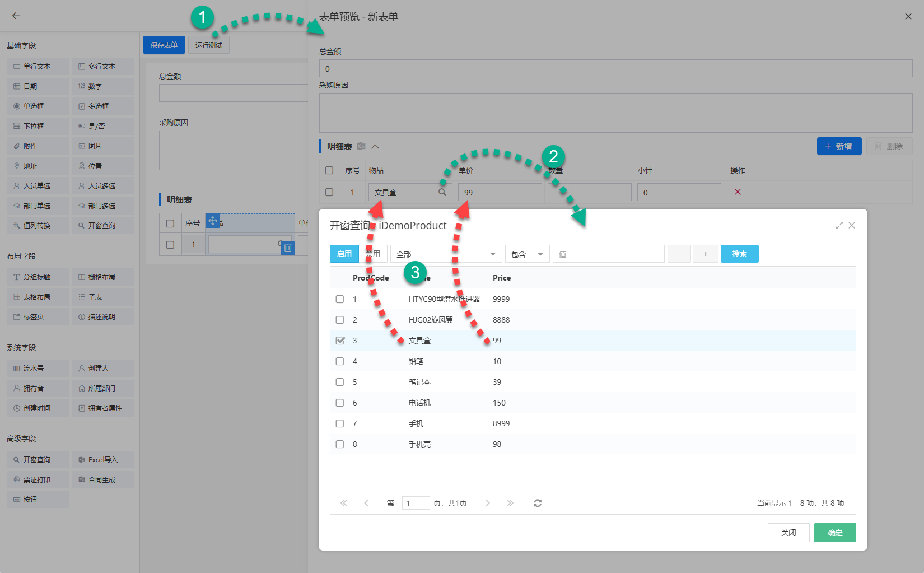
Task: Select the 禁用 filter tab
Action: 374,254
